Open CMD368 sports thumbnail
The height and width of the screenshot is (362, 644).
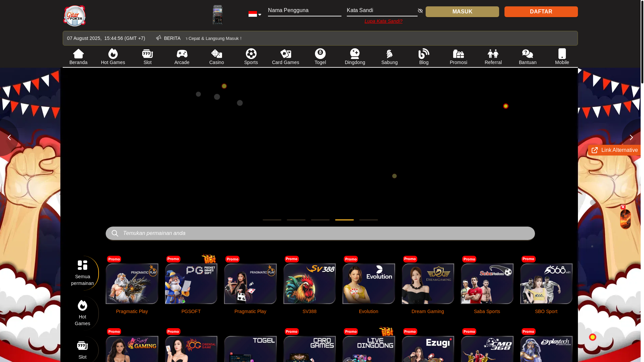click(x=487, y=349)
